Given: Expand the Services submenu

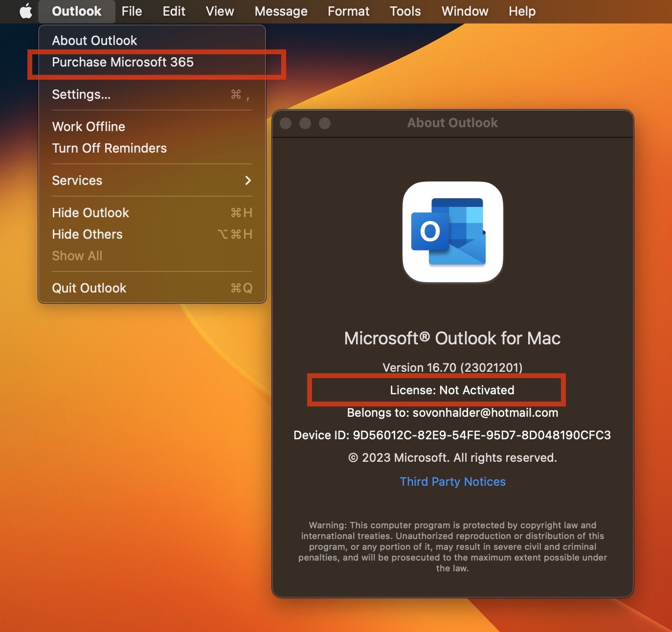Looking at the screenshot, I should point(152,181).
